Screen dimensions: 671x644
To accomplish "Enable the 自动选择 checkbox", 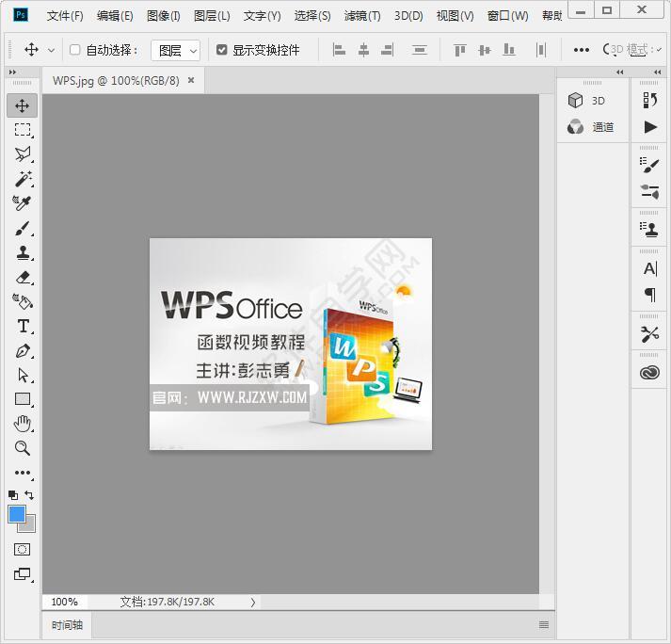I will click(75, 50).
